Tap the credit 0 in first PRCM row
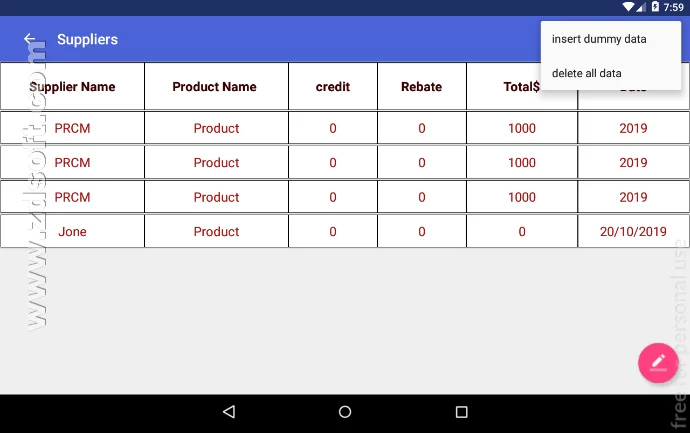This screenshot has width=690, height=433. (333, 128)
